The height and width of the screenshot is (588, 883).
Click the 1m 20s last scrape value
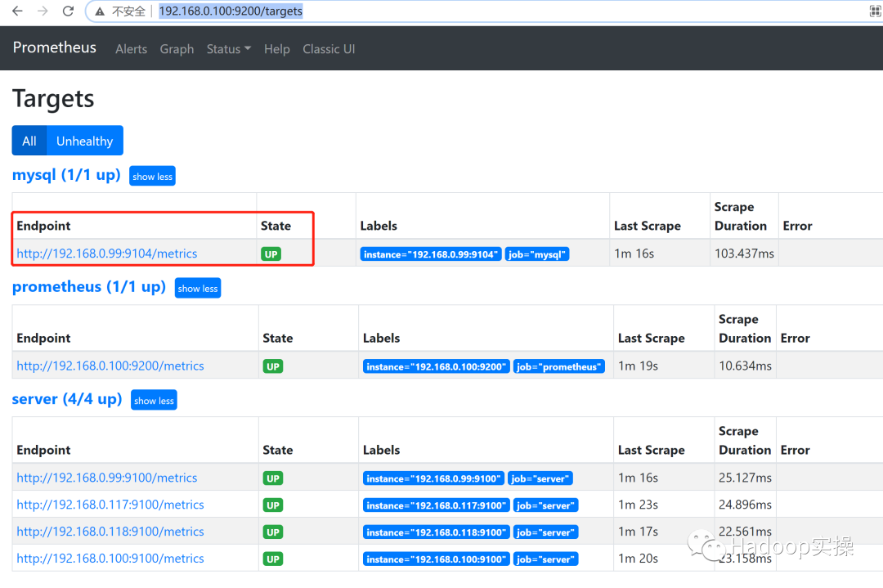638,558
